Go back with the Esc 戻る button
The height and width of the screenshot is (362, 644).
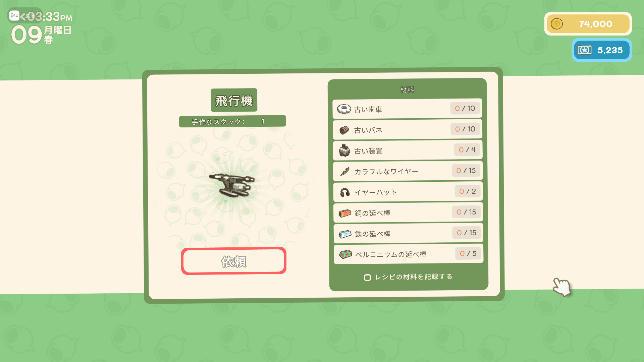(x=22, y=16)
